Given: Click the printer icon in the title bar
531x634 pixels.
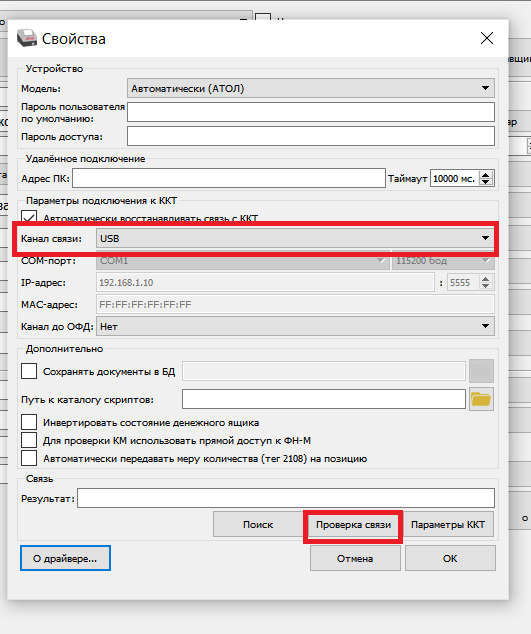Looking at the screenshot, I should tap(27, 38).
